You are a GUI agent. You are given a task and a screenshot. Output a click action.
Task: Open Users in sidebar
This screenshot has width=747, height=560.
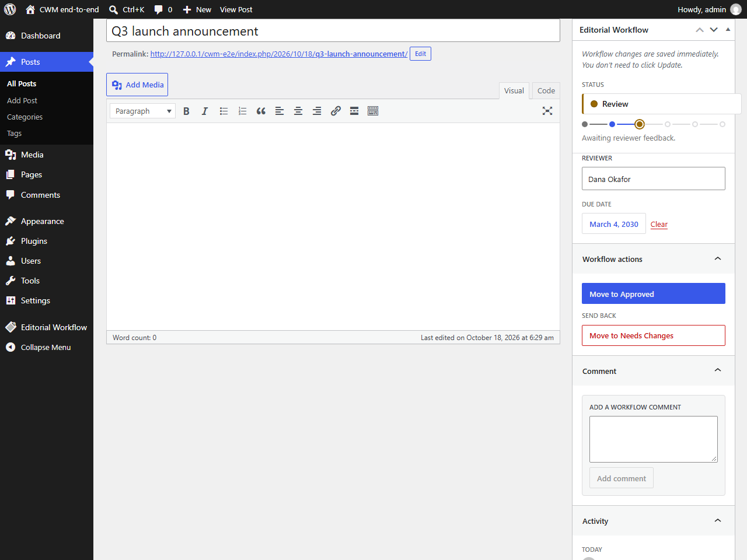point(47,261)
